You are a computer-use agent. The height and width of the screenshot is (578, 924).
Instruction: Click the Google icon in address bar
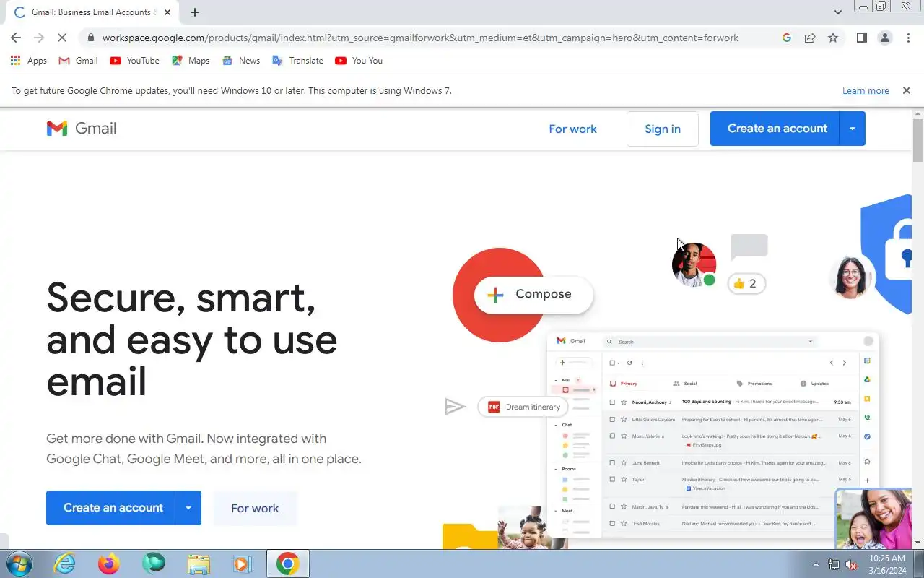(x=787, y=38)
